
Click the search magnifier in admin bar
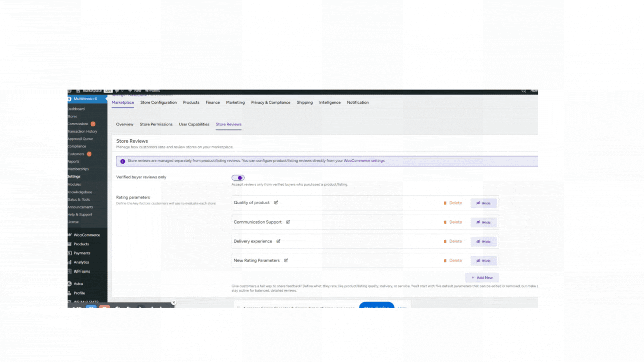[x=524, y=91]
